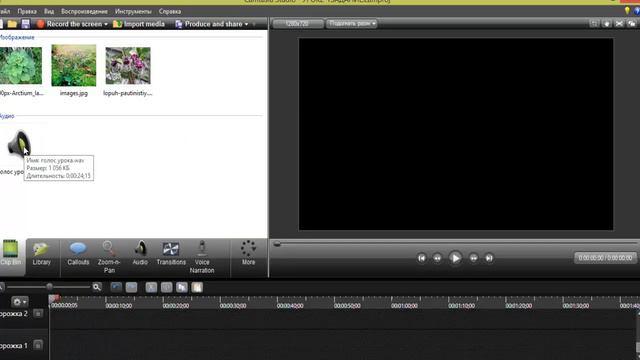Click the timeline Split icon
Image resolution: width=640 pixels, height=360 pixels.
pyautogui.click(x=167, y=287)
